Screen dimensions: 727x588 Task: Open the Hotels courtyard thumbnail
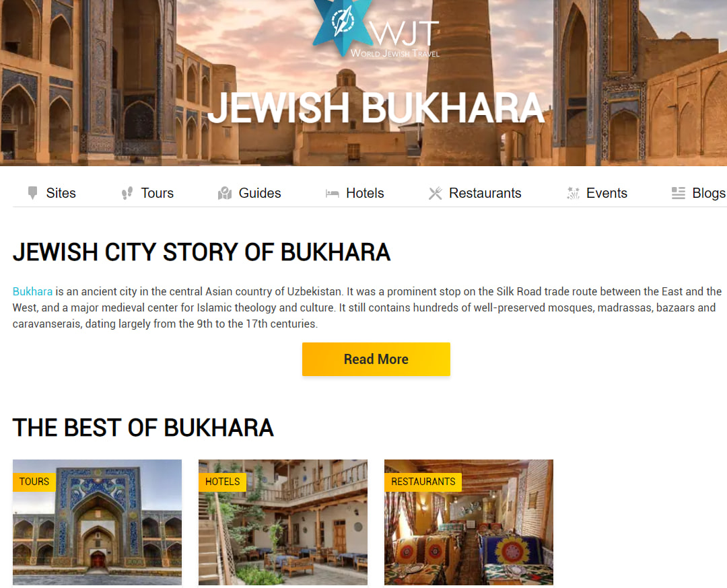coord(283,522)
